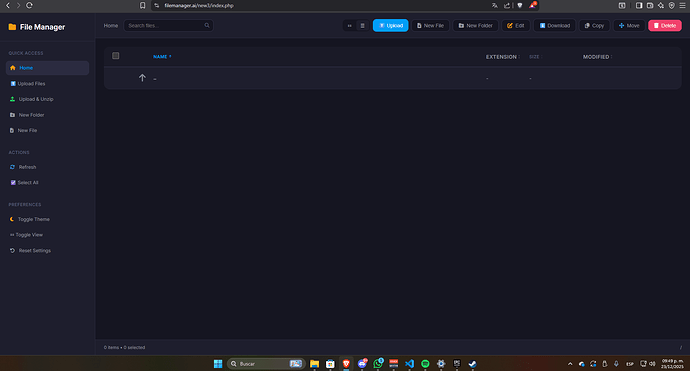The width and height of the screenshot is (690, 371).
Task: Open Brave Rewards triangle icon
Action: coord(532,5)
